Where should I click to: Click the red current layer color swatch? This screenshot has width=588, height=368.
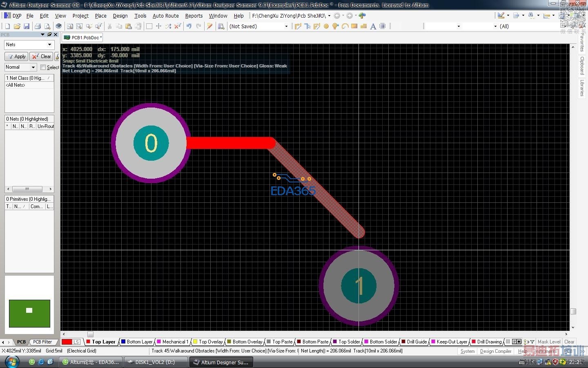pos(67,342)
